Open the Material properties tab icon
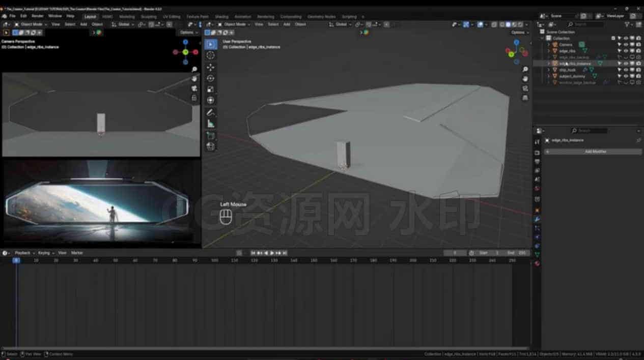This screenshot has width=644, height=360. pyautogui.click(x=537, y=263)
